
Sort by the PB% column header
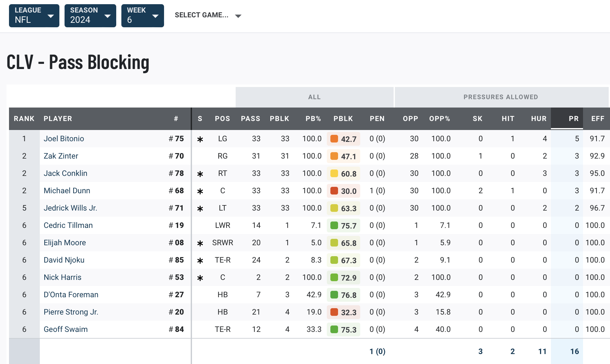[313, 119]
